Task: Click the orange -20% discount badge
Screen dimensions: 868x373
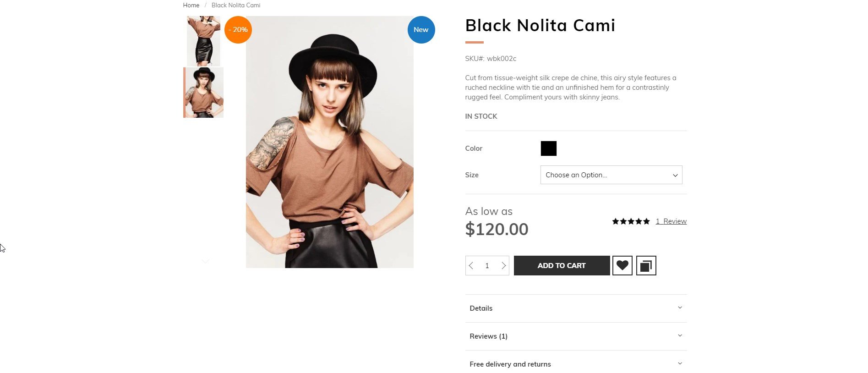Action: point(238,30)
